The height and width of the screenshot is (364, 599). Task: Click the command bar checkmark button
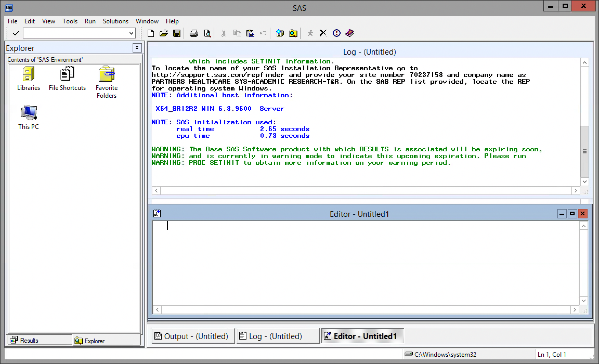tap(16, 33)
